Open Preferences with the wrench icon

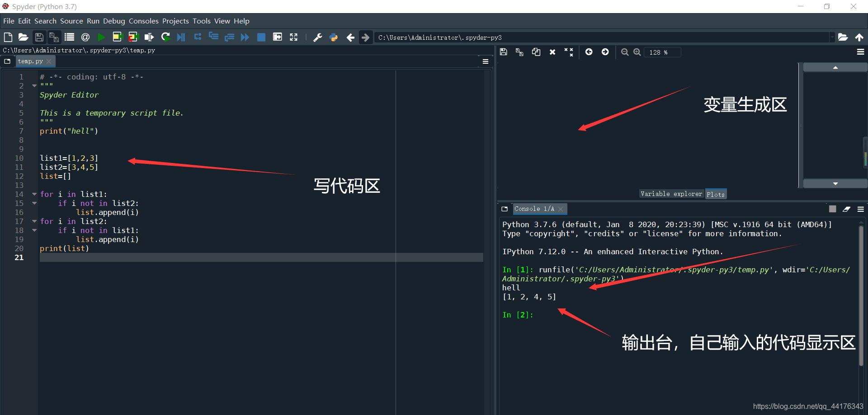(x=317, y=37)
